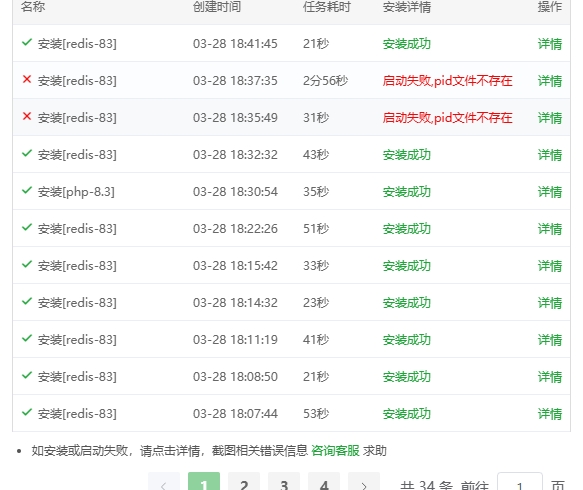Click the previous page arrow in pagination

(x=164, y=484)
